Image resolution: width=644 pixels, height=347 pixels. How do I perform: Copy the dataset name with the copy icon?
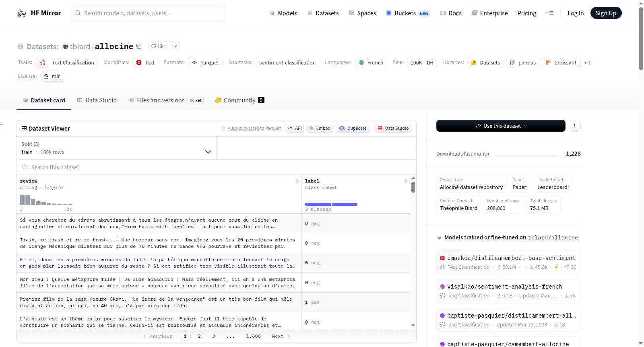click(139, 46)
